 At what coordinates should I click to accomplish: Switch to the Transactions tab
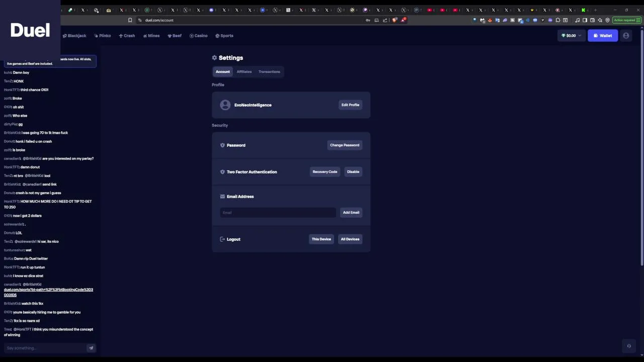269,71
